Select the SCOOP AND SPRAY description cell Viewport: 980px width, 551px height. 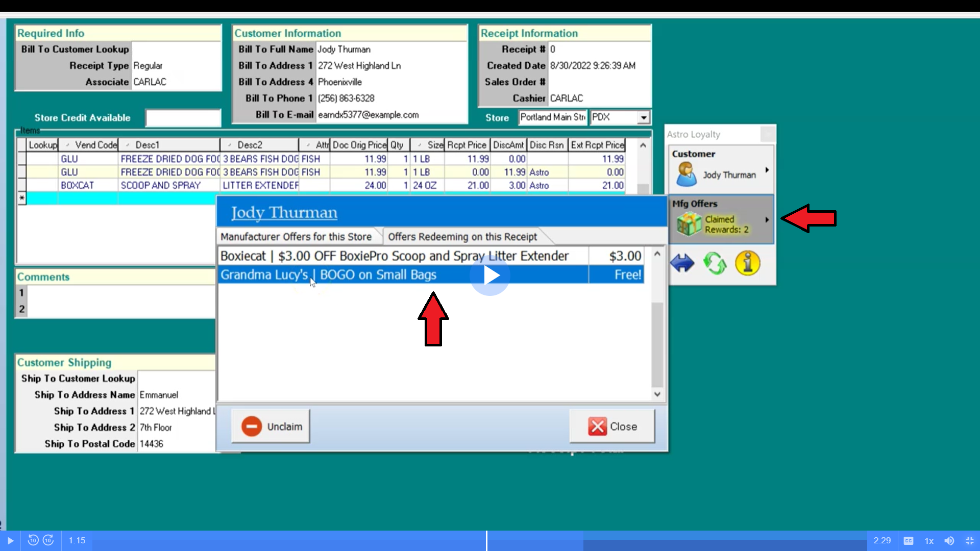point(169,185)
